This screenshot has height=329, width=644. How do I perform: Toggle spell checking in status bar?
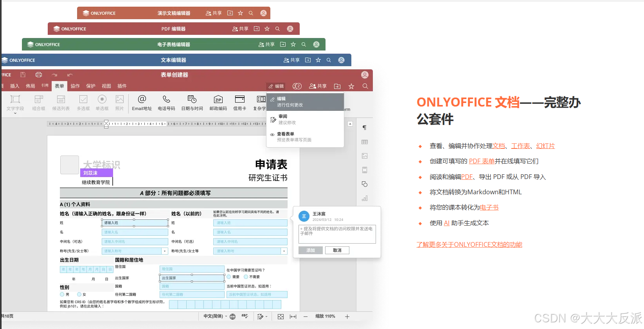[x=245, y=316]
